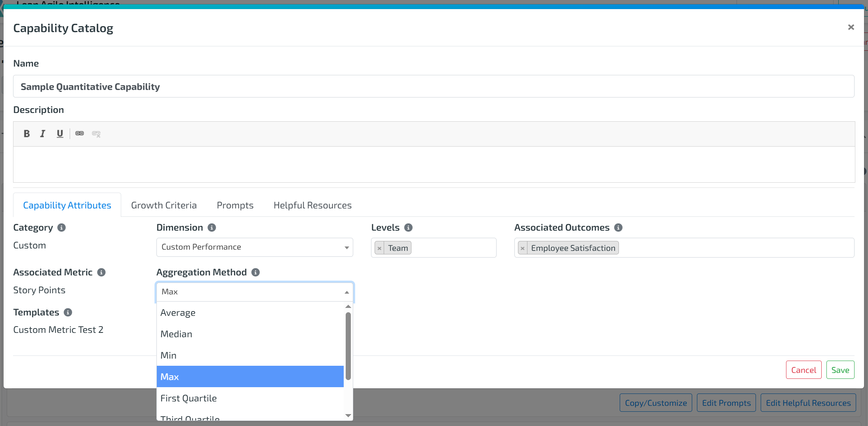This screenshot has width=868, height=426.
Task: Click the Associated Outcomes tag field
Action: click(684, 248)
